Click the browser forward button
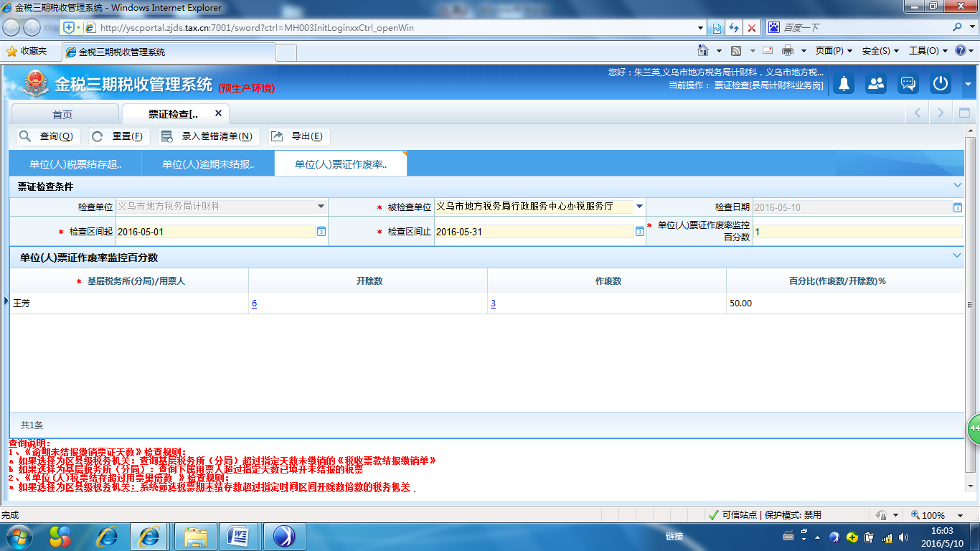980x551 pixels. 32,27
